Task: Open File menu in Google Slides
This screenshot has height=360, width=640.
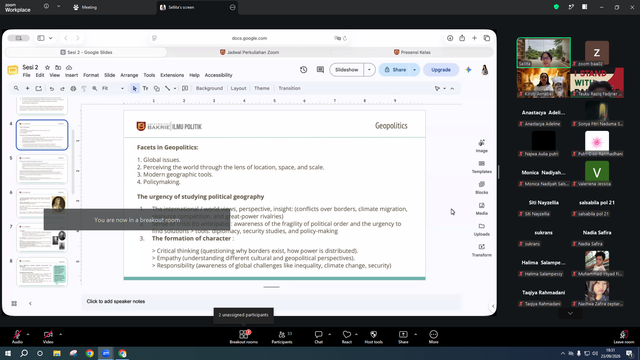Action: [27, 75]
